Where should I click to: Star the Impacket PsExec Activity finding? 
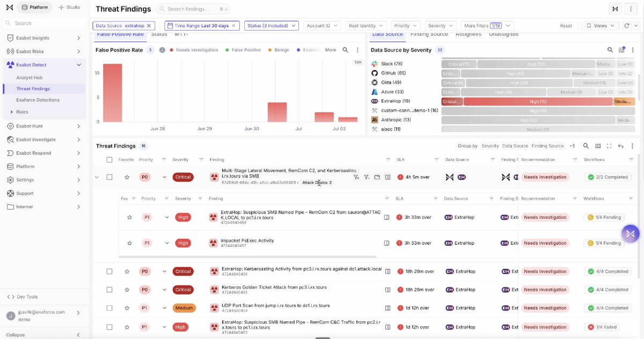(x=129, y=243)
